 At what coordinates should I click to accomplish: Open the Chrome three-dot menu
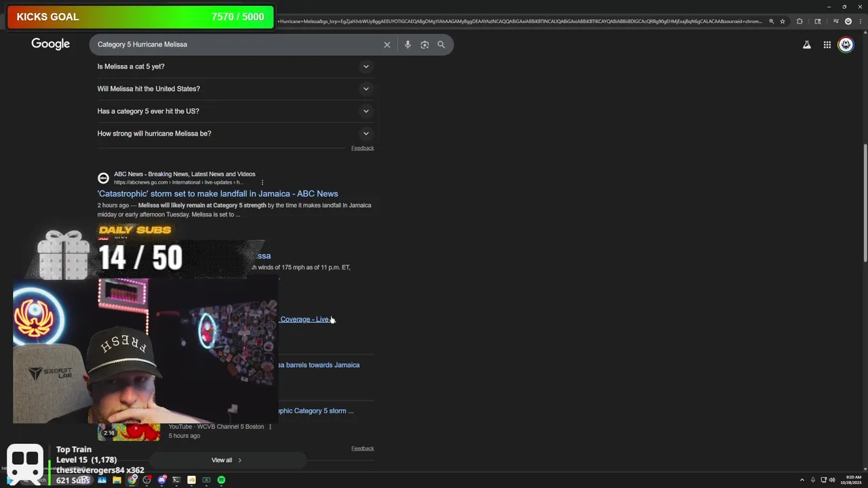point(861,21)
